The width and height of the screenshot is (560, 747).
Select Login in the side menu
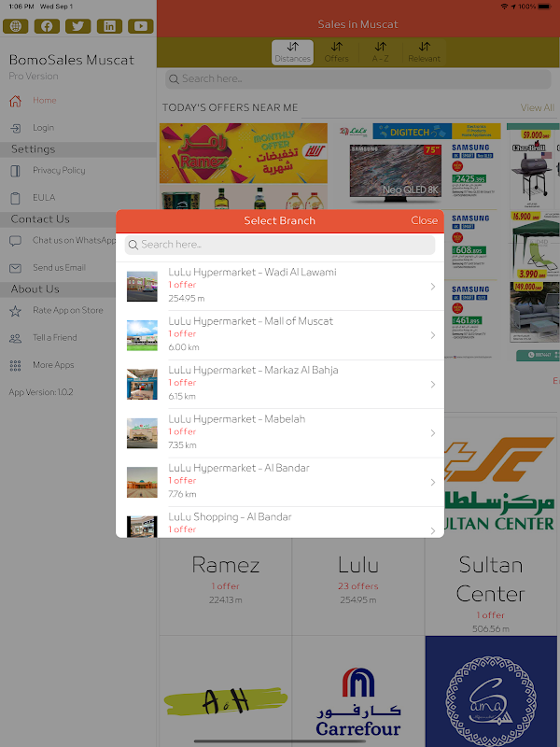(43, 128)
